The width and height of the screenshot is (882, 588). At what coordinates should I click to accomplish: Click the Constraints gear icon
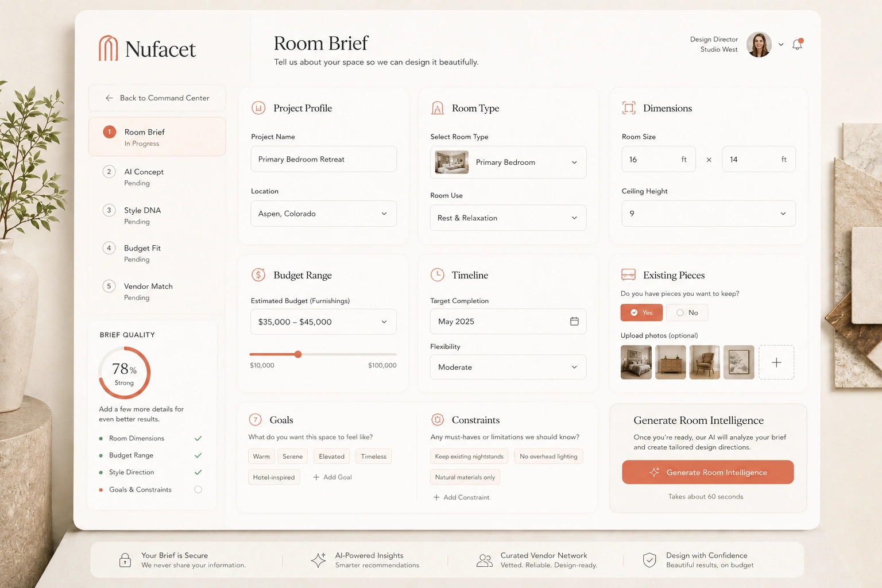point(438,420)
